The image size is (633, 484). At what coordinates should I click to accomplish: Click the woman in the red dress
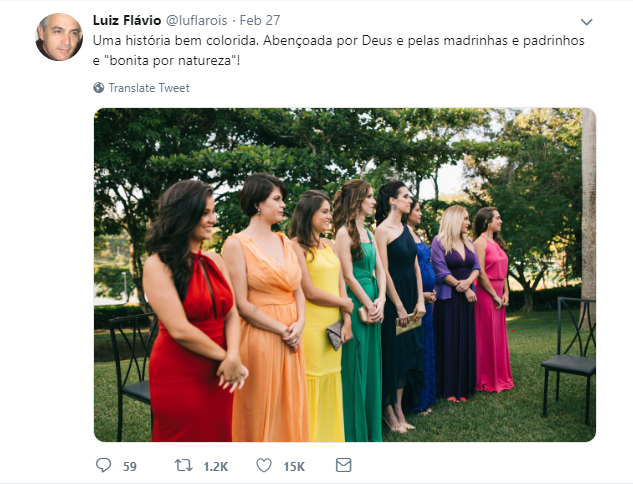193,311
